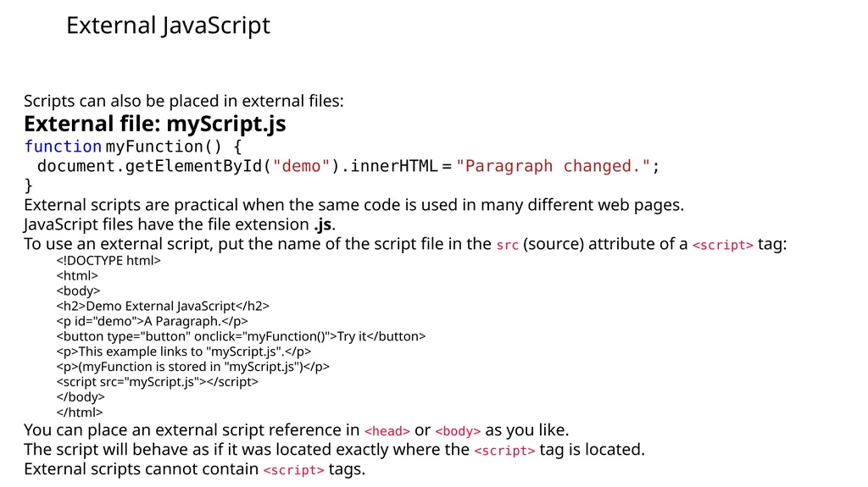This screenshot has height=487, width=868.
Task: Click the line with p id="demo"
Action: pyautogui.click(x=152, y=321)
